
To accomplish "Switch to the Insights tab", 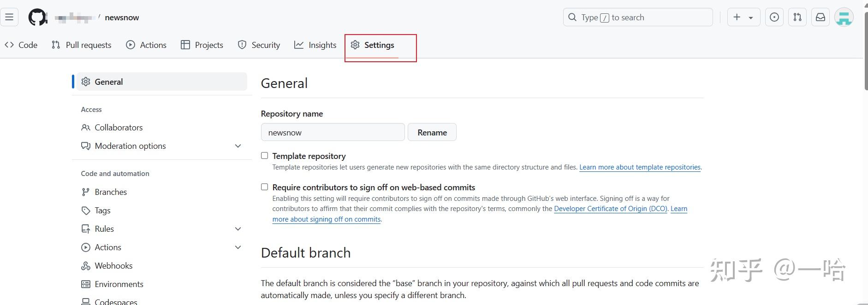I will point(315,45).
